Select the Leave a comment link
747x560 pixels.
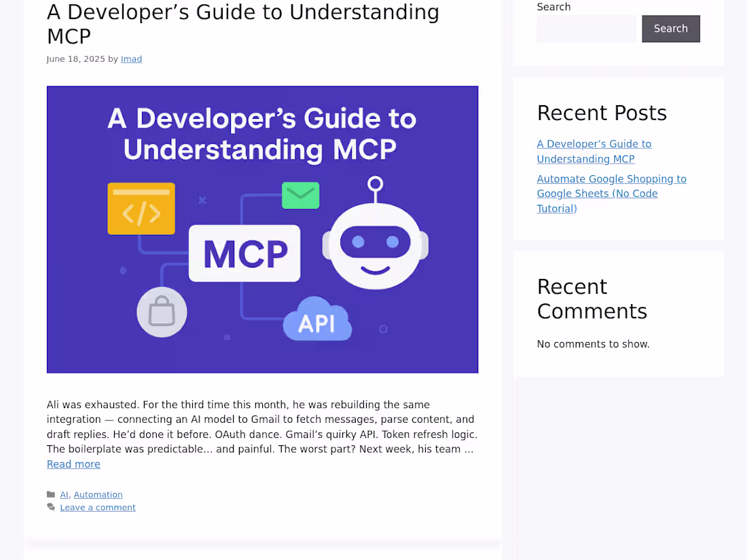tap(98, 508)
